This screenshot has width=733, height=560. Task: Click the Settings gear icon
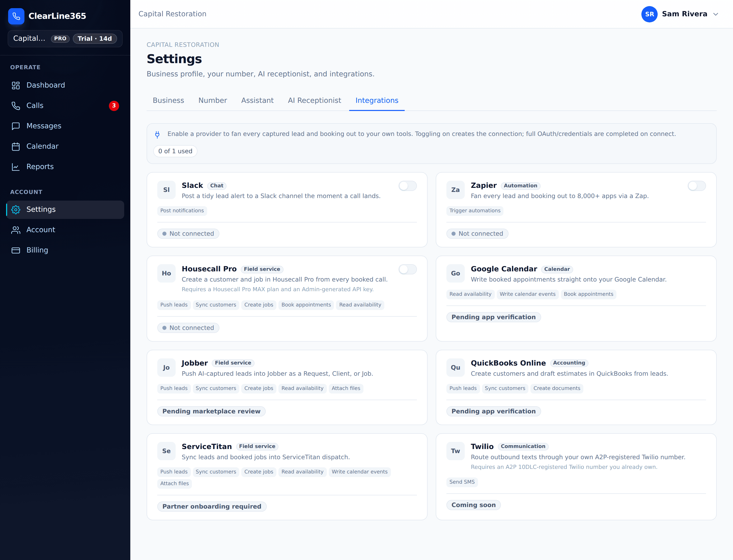click(x=16, y=209)
